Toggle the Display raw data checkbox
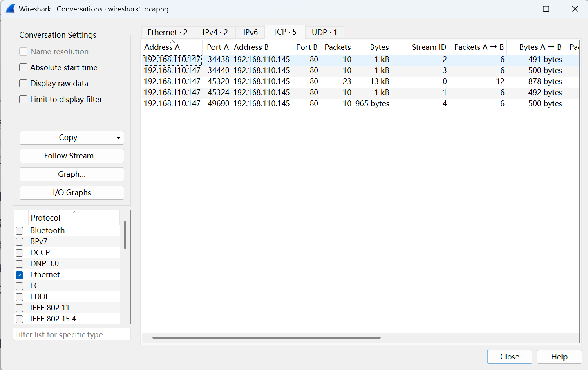This screenshot has width=588, height=370. tap(24, 84)
